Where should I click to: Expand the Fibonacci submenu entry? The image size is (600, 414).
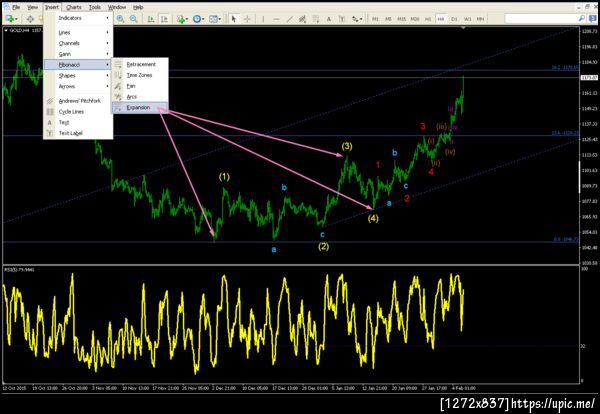78,65
